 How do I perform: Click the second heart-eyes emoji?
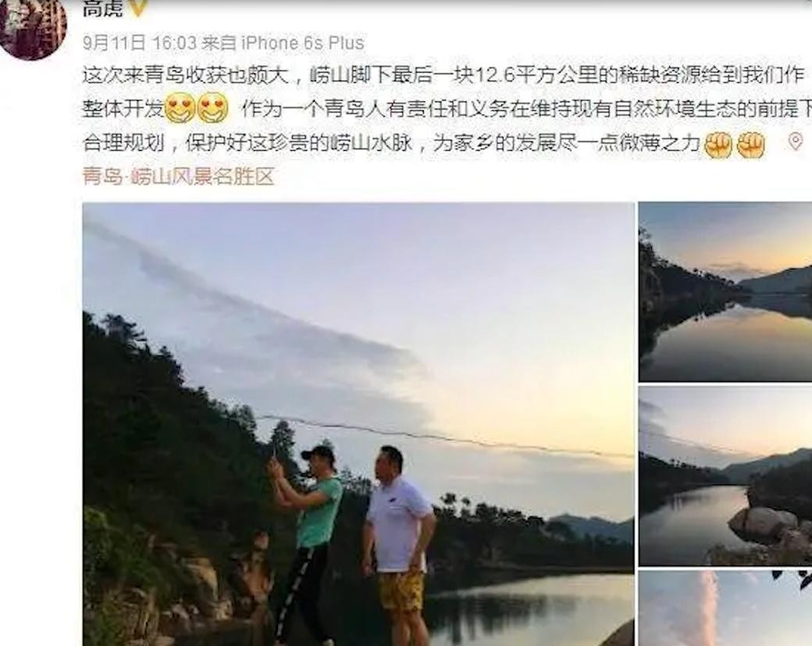[213, 108]
